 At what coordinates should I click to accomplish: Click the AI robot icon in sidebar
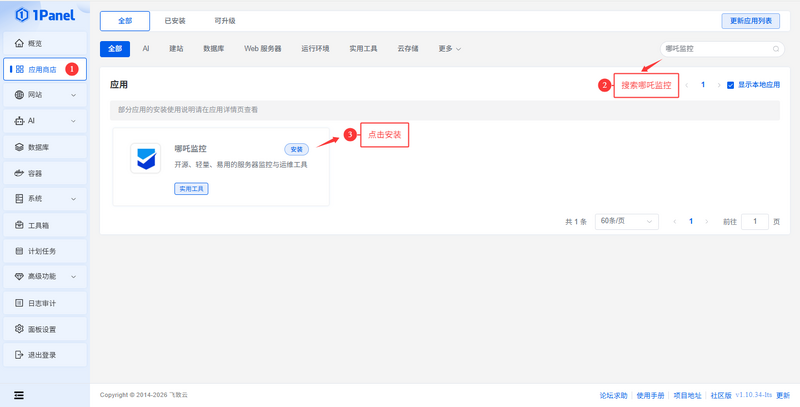coord(19,121)
